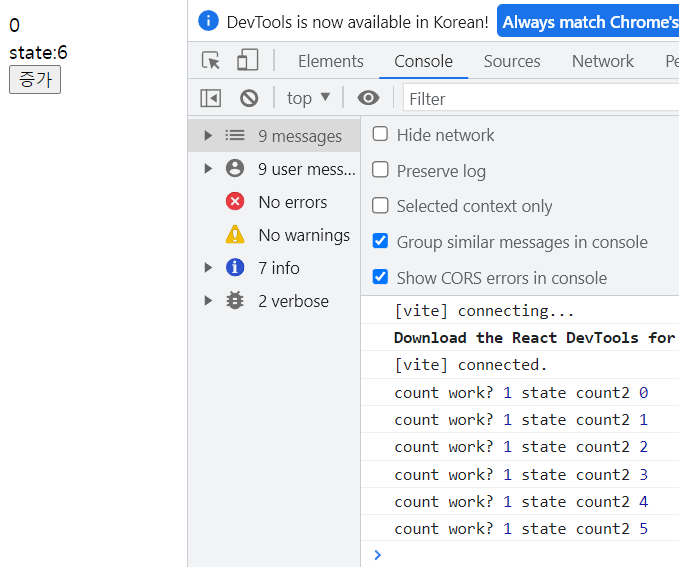Select the No errors sidebar row
679x567 pixels.
pos(274,202)
